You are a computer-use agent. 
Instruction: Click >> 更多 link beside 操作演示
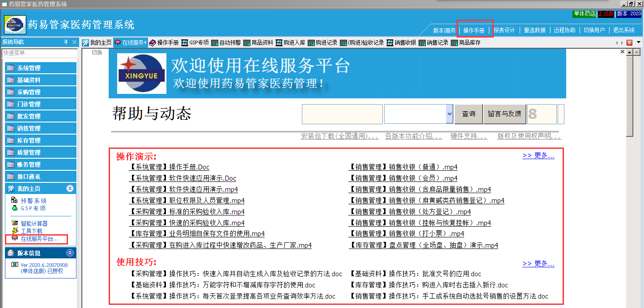coord(538,156)
